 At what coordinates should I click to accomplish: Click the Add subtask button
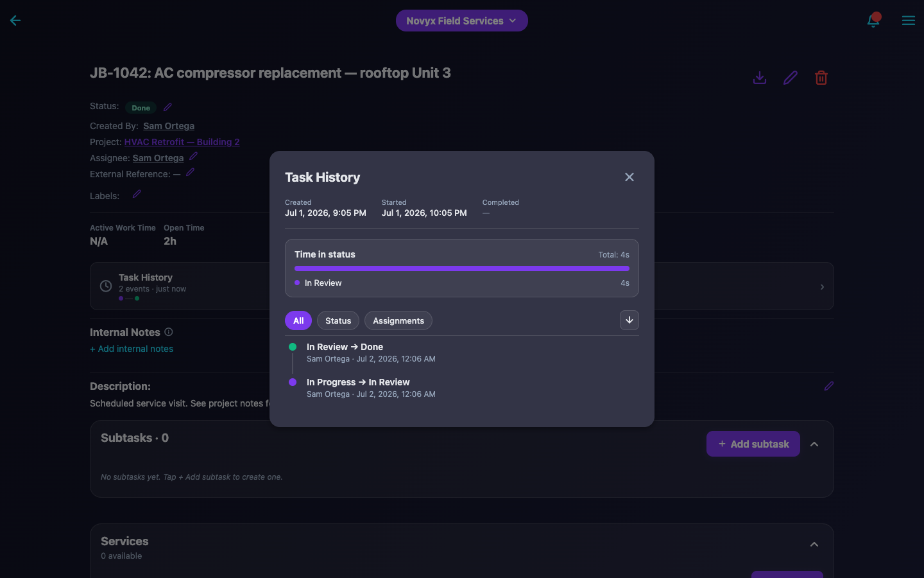(x=753, y=444)
